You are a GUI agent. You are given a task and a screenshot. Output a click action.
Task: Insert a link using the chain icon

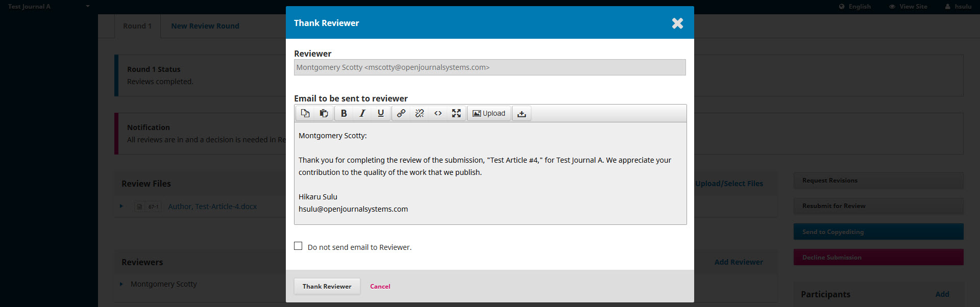pyautogui.click(x=401, y=113)
